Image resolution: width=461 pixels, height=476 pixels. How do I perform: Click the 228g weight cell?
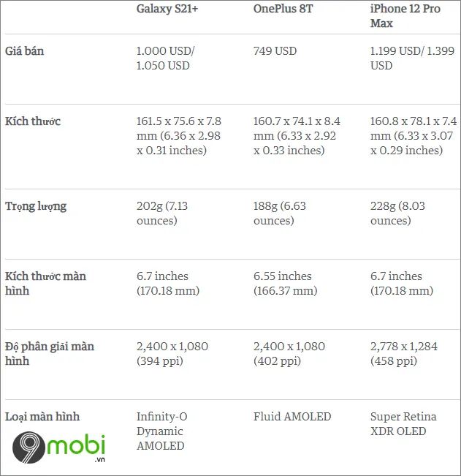(x=397, y=213)
